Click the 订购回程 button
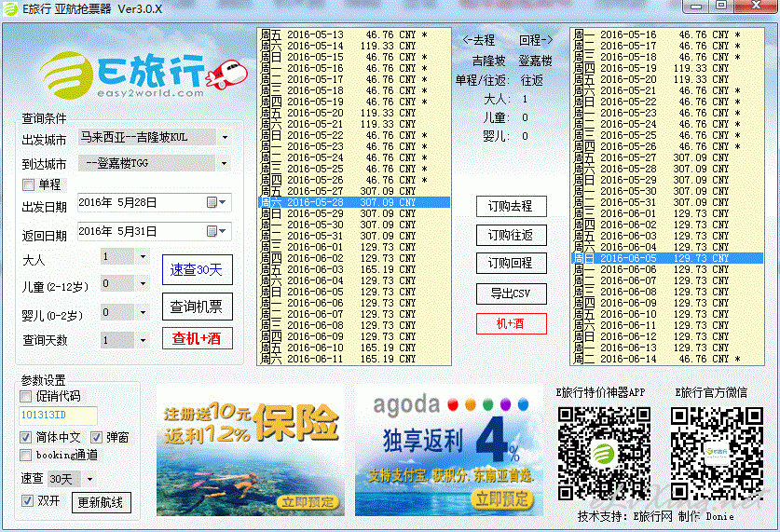 511,263
